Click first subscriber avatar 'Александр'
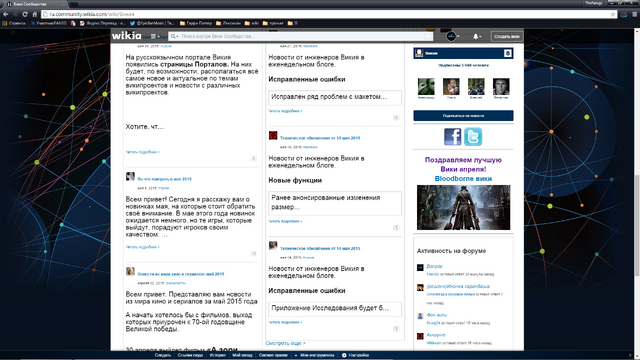 coord(426,87)
